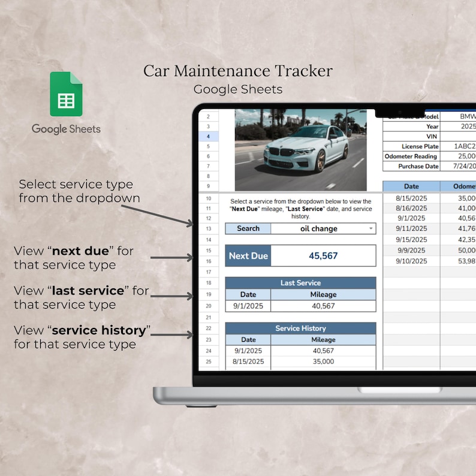The height and width of the screenshot is (476, 476).
Task: Click the 45,567 next due value
Action: (323, 255)
